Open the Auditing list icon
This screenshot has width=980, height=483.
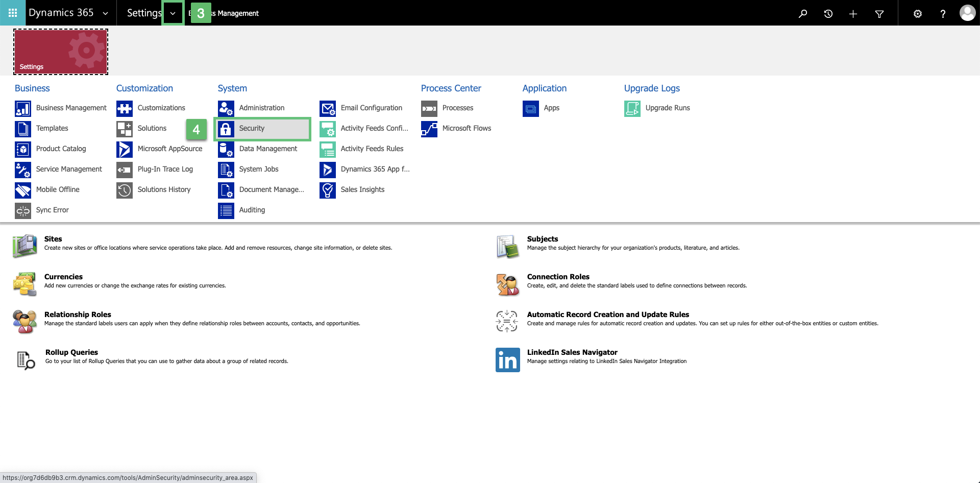click(x=226, y=211)
